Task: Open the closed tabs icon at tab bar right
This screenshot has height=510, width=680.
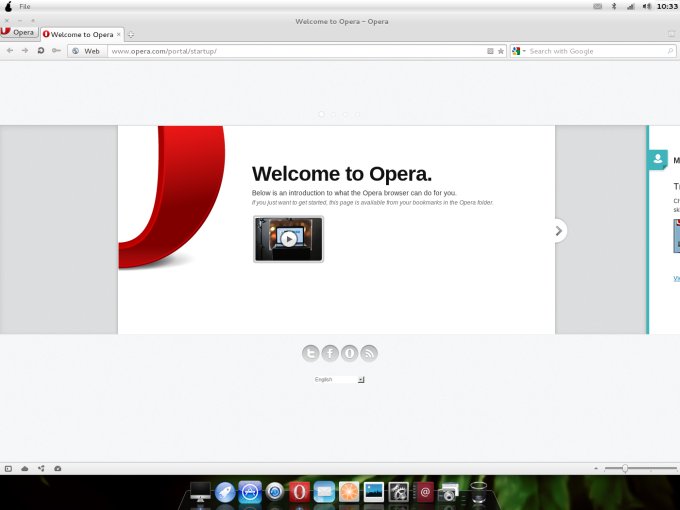Action: click(x=671, y=34)
